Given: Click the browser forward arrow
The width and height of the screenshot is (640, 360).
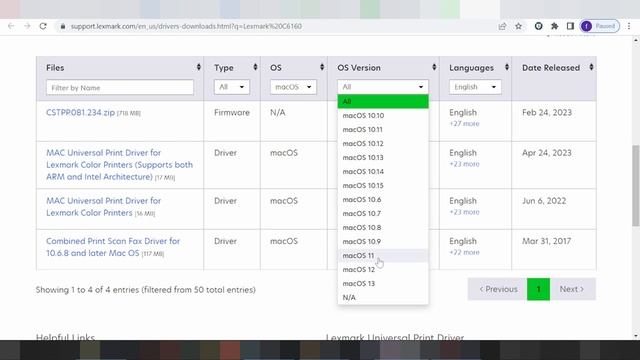Looking at the screenshot, I should click(x=27, y=26).
